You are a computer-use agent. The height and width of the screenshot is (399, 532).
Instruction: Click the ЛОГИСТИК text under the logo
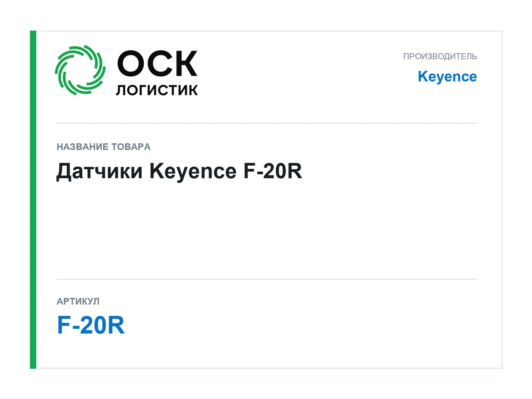pos(157,90)
